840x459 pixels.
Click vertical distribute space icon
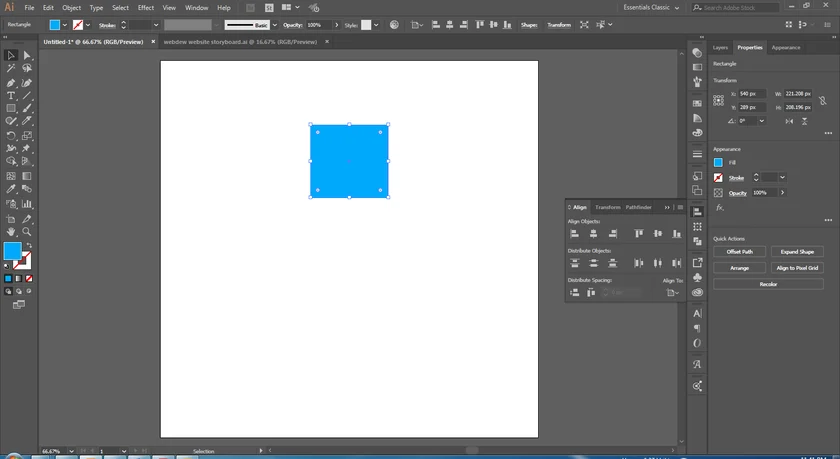pos(574,292)
